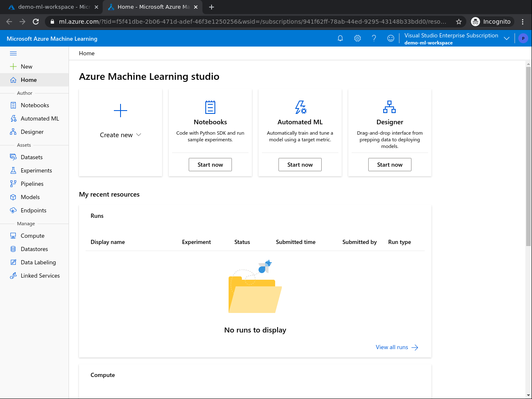The image size is (532, 399).
Task: Open the Pipelines section
Action: click(32, 183)
